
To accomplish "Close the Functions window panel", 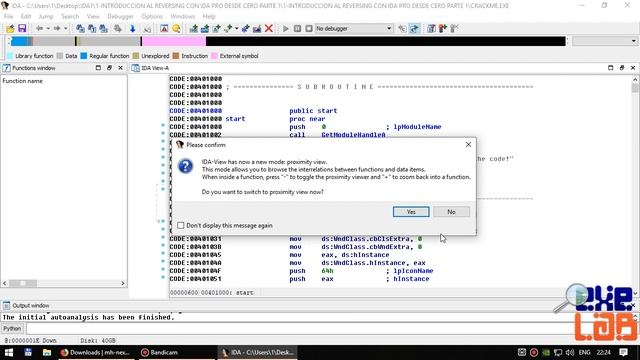I will tap(120, 68).
